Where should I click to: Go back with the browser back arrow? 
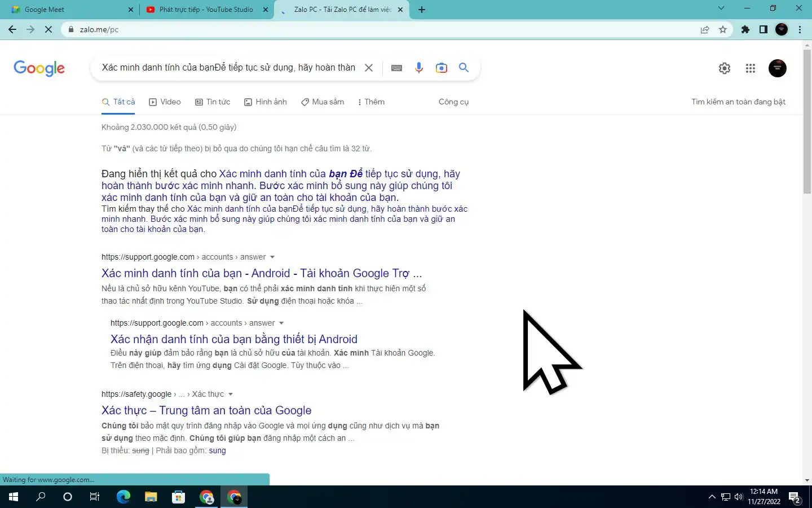coord(12,29)
